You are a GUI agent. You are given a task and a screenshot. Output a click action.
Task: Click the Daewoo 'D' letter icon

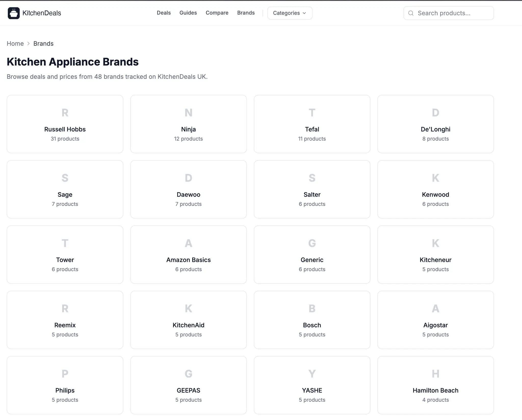pyautogui.click(x=189, y=178)
